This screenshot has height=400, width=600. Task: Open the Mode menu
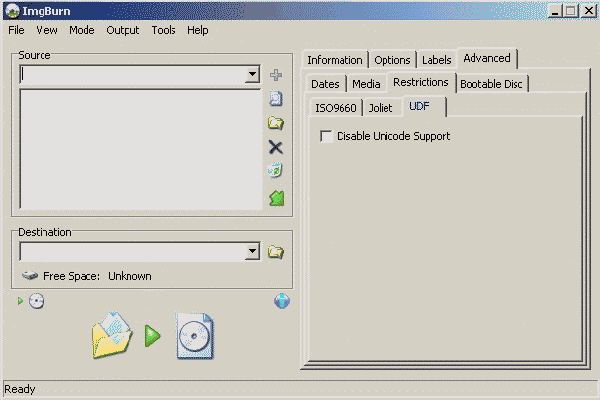[81, 30]
